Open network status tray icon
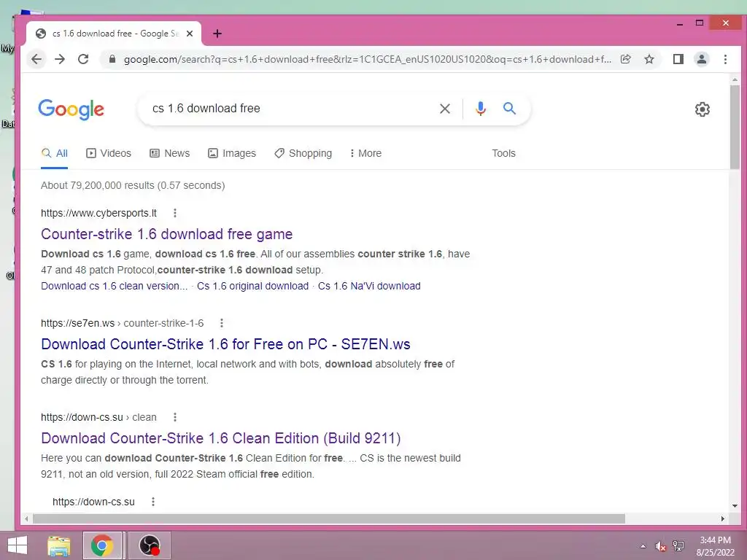The image size is (747, 560). pyautogui.click(x=678, y=546)
